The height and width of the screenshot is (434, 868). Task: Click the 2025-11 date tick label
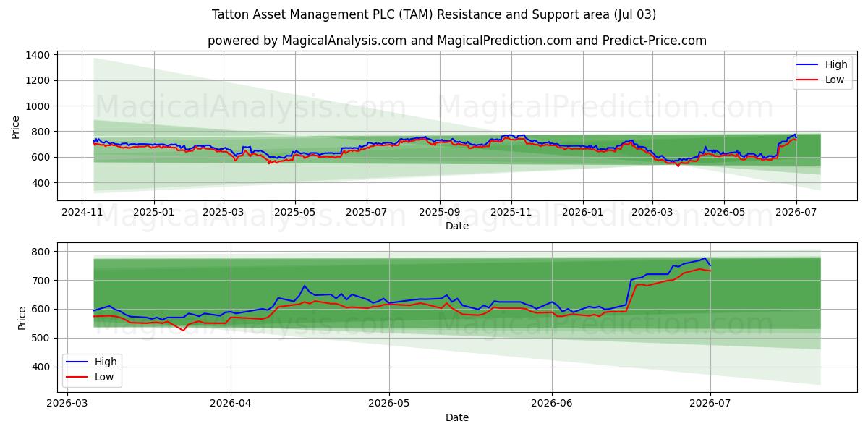pyautogui.click(x=511, y=213)
